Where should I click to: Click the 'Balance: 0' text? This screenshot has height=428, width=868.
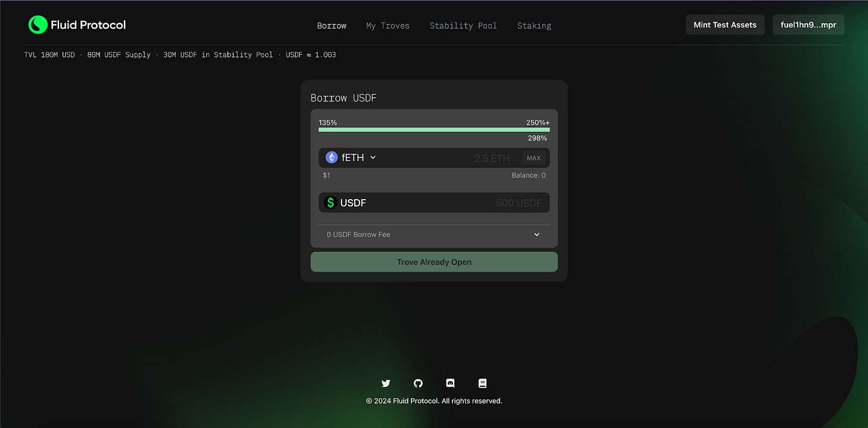pyautogui.click(x=528, y=175)
